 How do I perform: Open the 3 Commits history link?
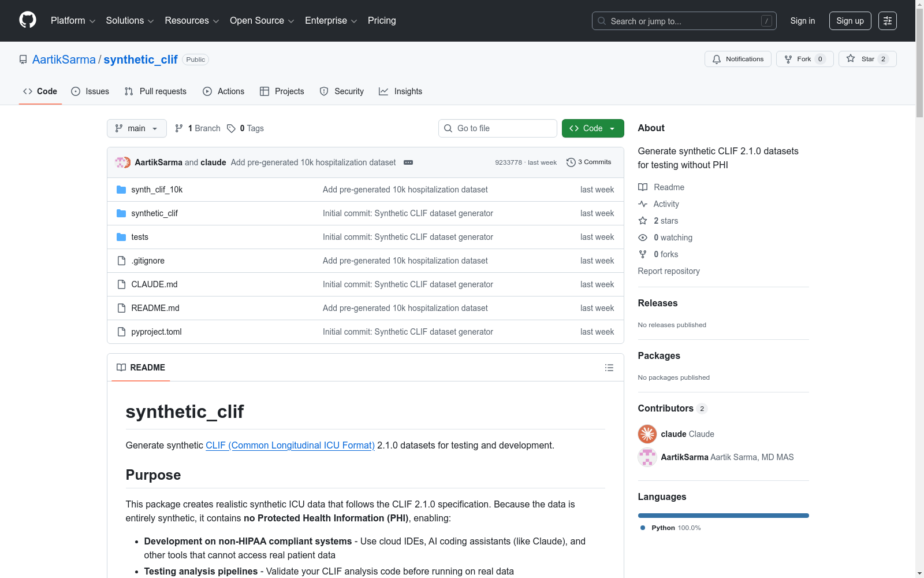(589, 162)
